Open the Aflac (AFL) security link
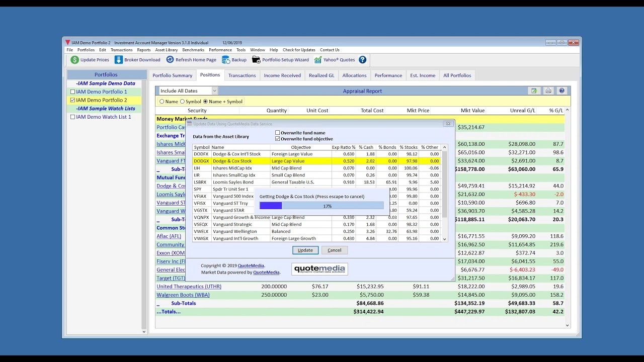 click(x=169, y=236)
